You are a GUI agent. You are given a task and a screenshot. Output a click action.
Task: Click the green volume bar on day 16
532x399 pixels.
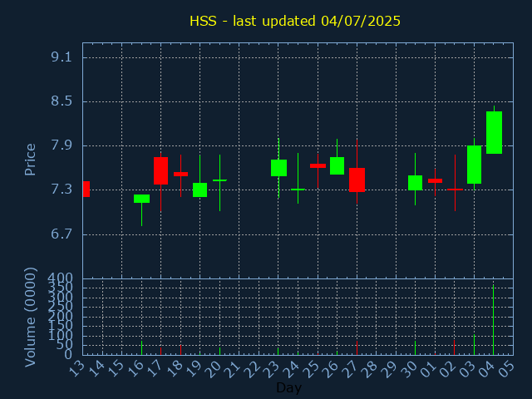pos(141,348)
